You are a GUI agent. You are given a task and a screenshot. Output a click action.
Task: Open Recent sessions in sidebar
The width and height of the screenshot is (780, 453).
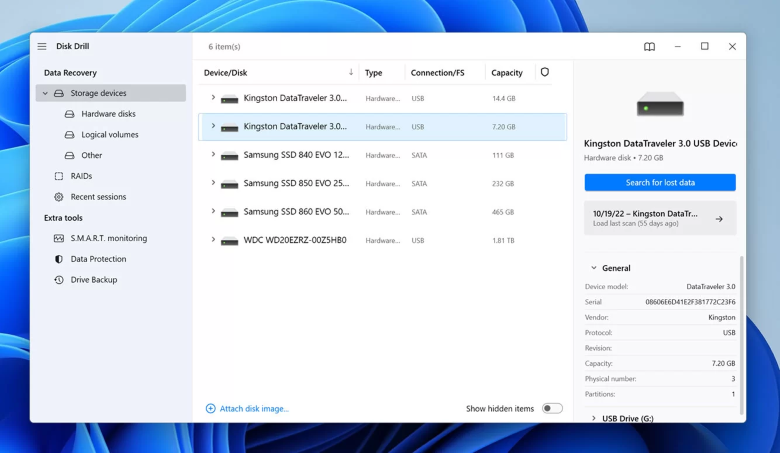(98, 197)
